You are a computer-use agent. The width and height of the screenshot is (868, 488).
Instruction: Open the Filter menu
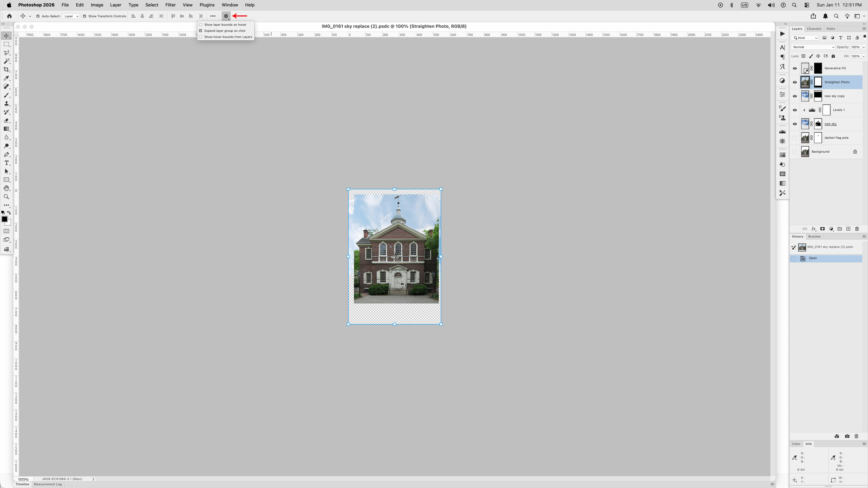pos(171,5)
